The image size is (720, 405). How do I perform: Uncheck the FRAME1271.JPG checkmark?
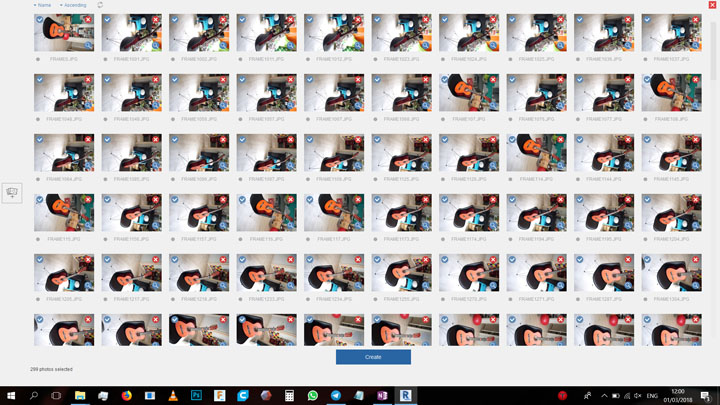click(512, 260)
